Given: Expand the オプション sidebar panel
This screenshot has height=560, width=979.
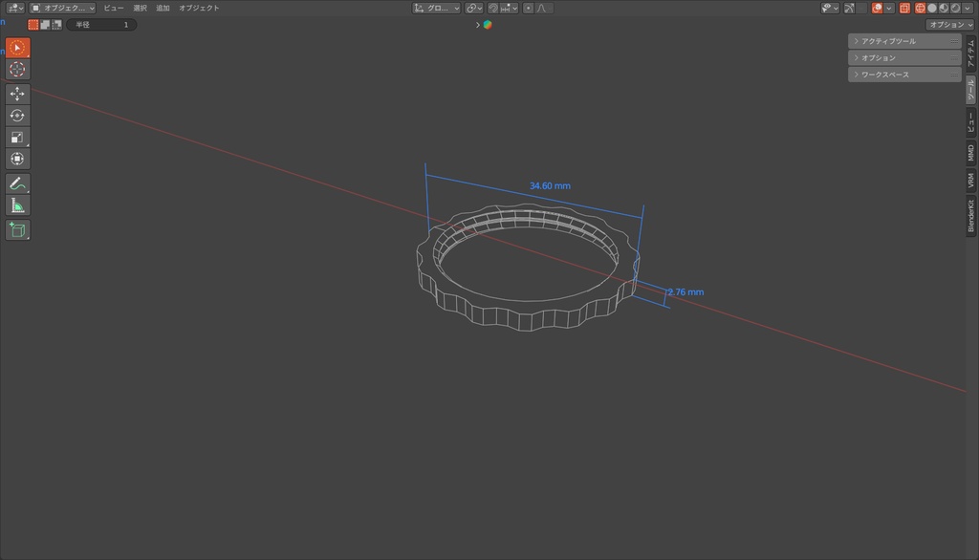Looking at the screenshot, I should [x=904, y=57].
